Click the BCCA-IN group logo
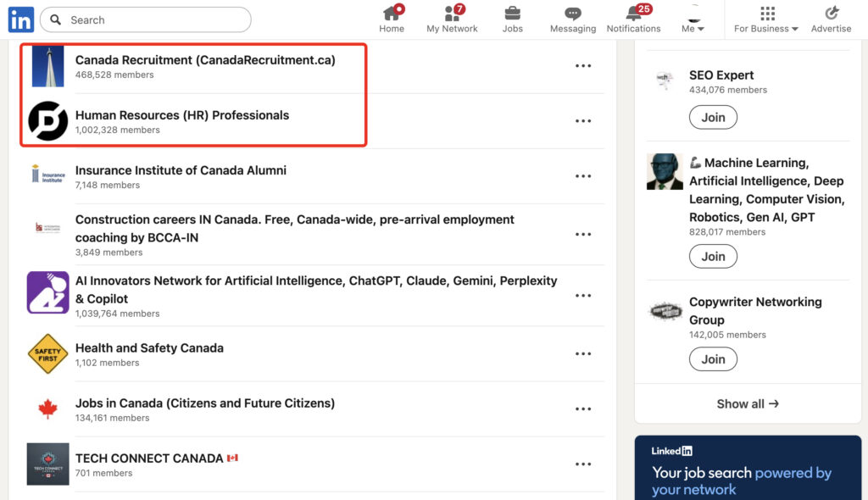 click(47, 228)
